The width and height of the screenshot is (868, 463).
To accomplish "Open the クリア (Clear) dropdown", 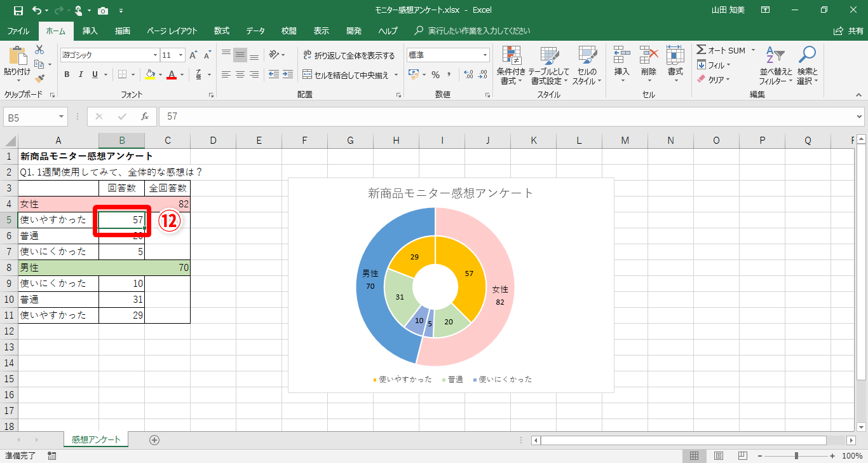I will [x=728, y=79].
